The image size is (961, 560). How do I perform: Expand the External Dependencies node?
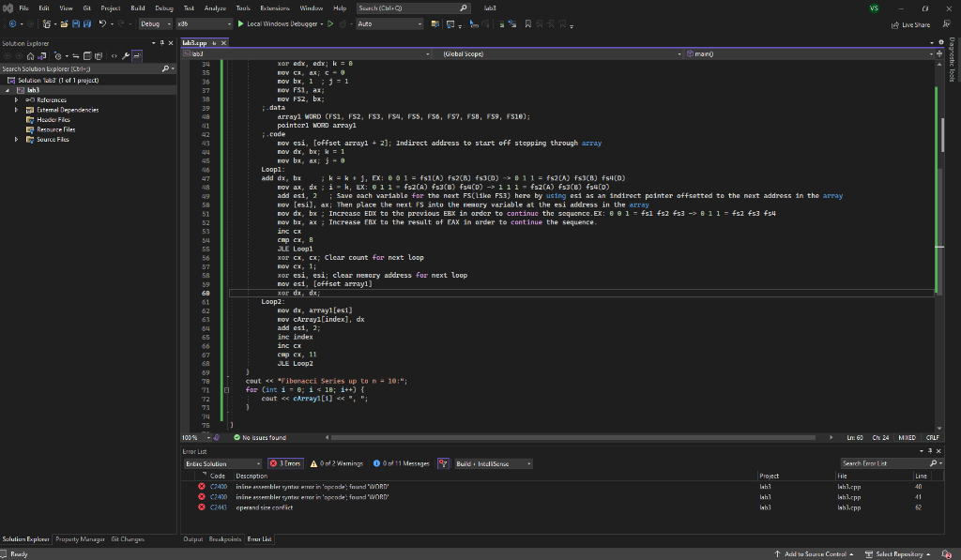coord(15,109)
